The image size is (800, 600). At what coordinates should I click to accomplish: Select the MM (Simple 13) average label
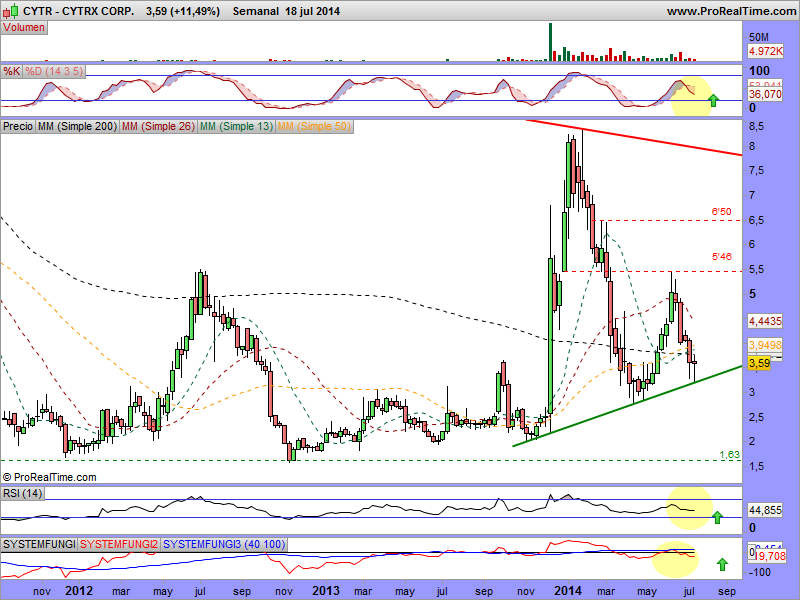click(236, 126)
